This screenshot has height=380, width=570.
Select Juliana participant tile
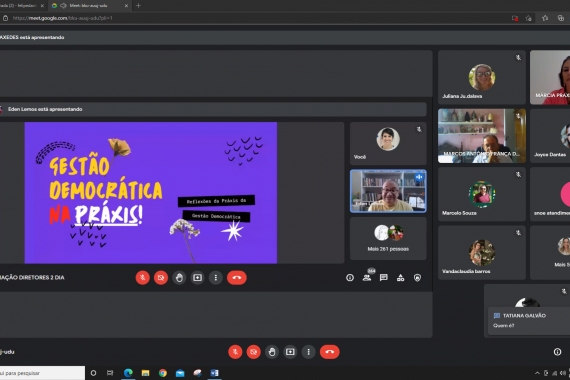coord(482,77)
